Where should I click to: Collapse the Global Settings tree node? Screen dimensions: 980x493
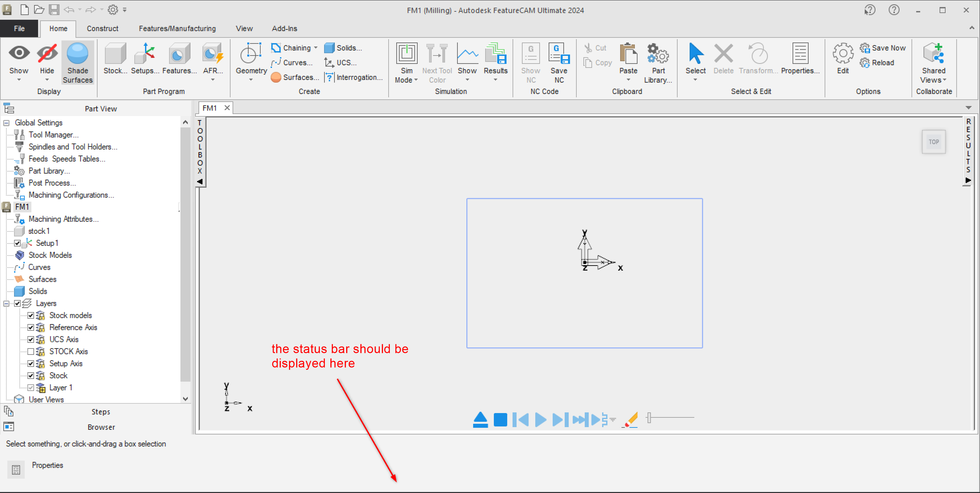(6, 123)
